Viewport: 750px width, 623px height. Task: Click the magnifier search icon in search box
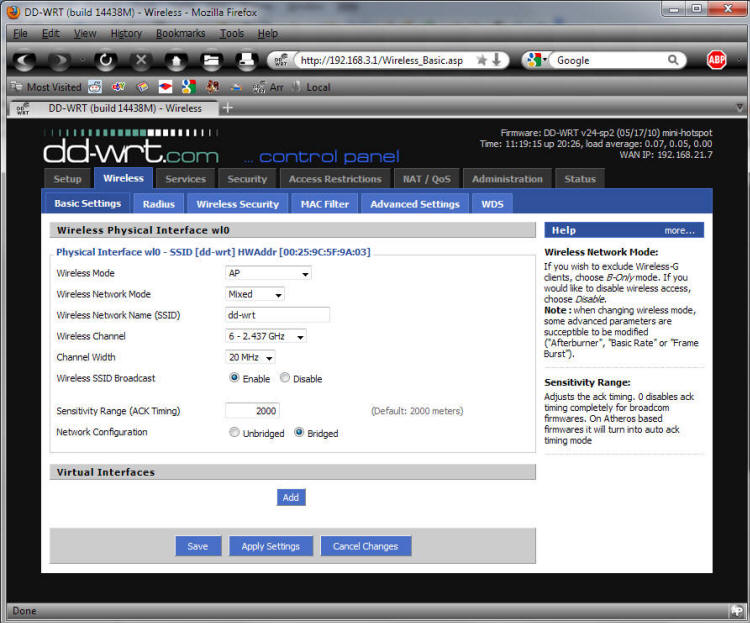pyautogui.click(x=673, y=60)
